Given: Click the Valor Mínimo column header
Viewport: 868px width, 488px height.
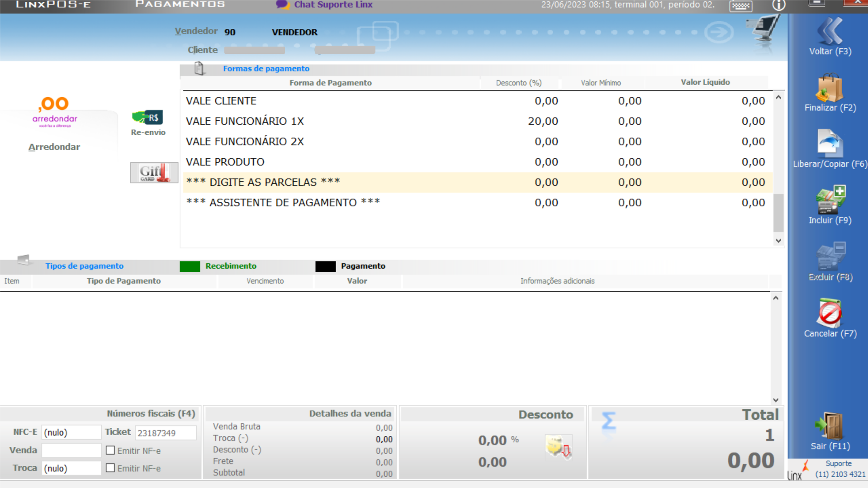Looking at the screenshot, I should [601, 83].
